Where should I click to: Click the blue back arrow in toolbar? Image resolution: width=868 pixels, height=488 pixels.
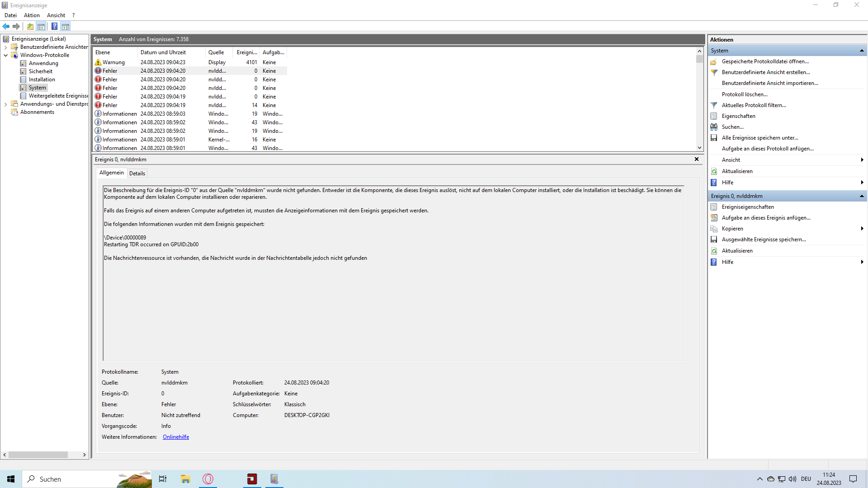pos(6,26)
